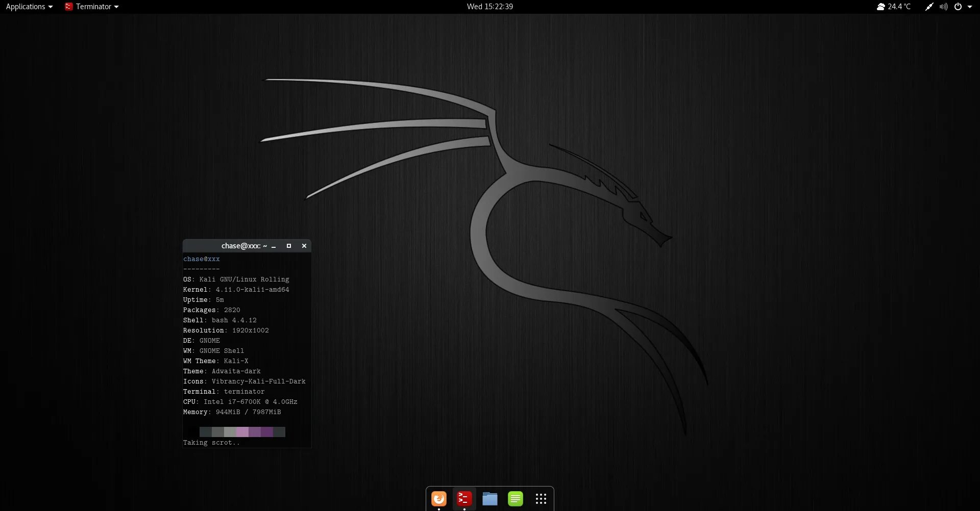Screen dimensions: 980x511
Task: Click the light gray terminal color block
Action: (x=230, y=432)
